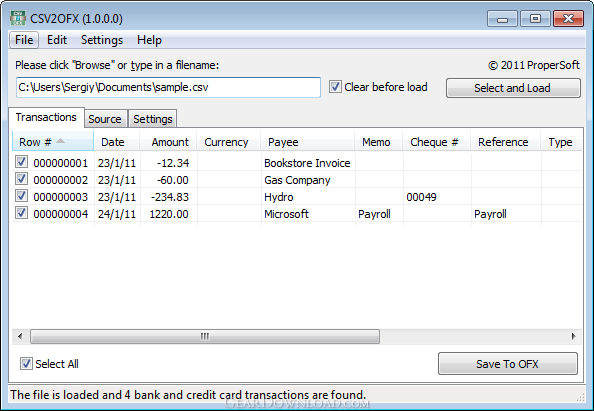Uncheck the Bookstore Invoice row 000000001 checkbox
This screenshot has width=594, height=411.
pos(21,162)
